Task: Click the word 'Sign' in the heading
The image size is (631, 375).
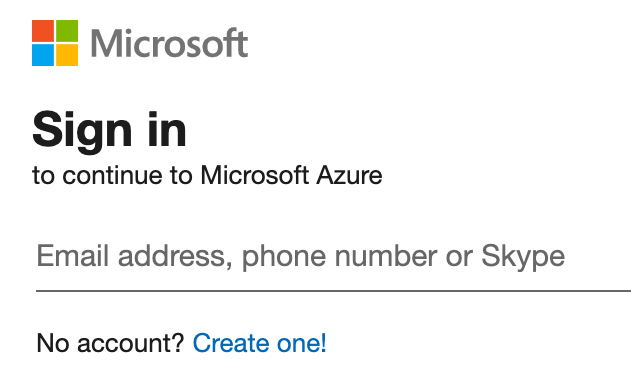Action: [82, 132]
